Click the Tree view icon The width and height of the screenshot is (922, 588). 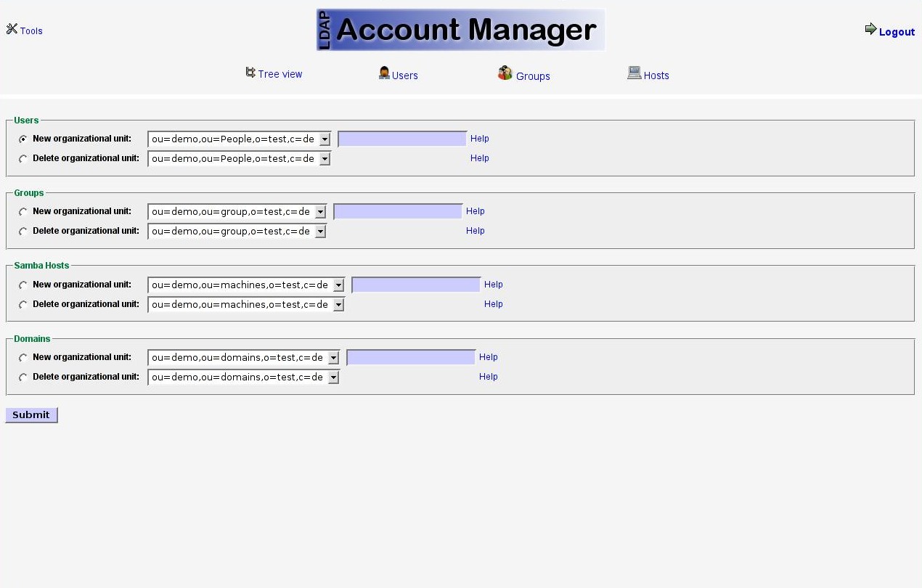pyautogui.click(x=250, y=73)
